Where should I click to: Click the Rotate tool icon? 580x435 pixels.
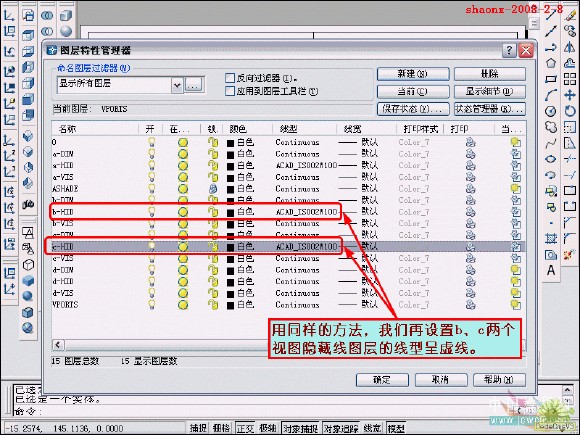pyautogui.click(x=570, y=111)
